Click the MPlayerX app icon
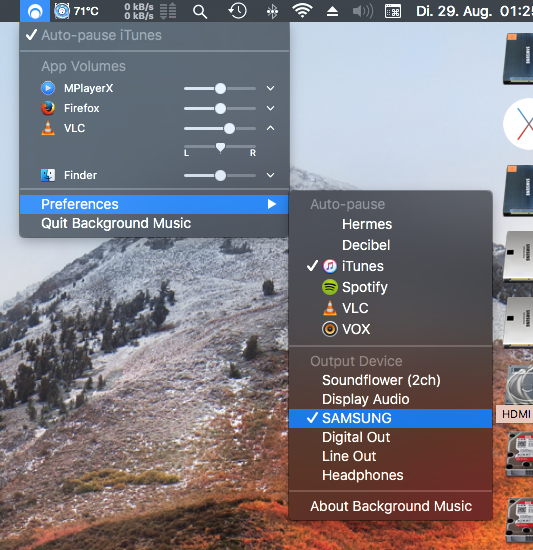Screen dimensions: 533x550 [x=48, y=88]
